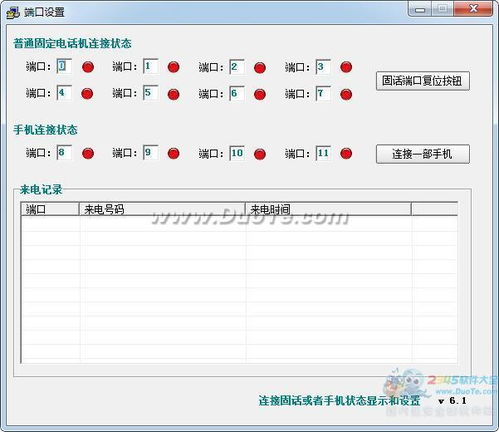This screenshot has height=432, width=499.
Task: Click the red indicator beside port 3
Action: tap(346, 67)
